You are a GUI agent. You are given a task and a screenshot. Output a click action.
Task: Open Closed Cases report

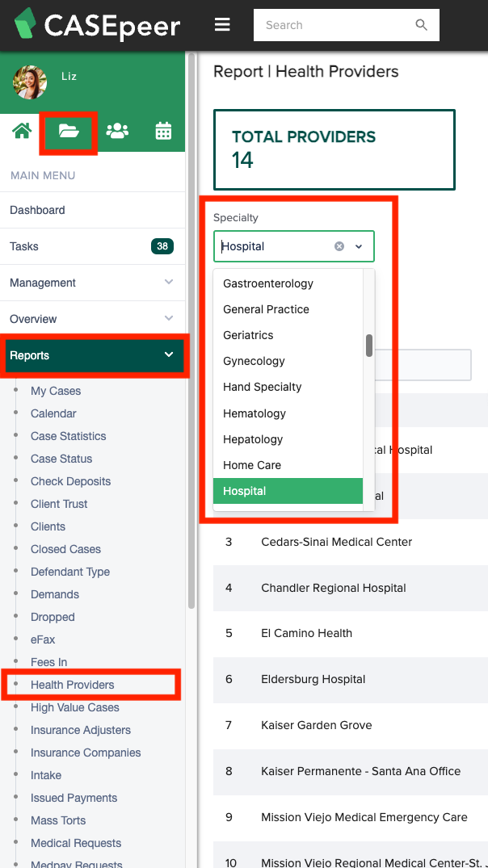tap(65, 550)
